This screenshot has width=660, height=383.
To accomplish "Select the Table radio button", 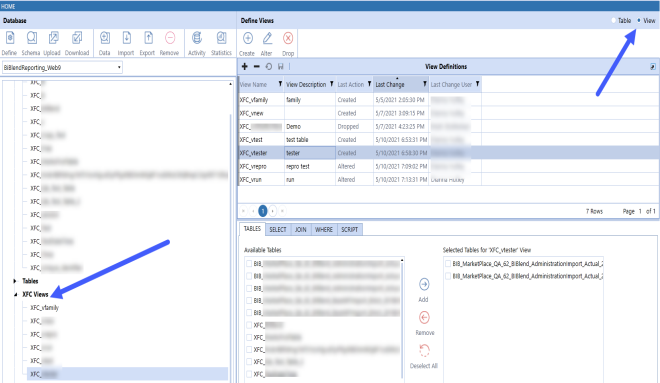I will (x=614, y=21).
